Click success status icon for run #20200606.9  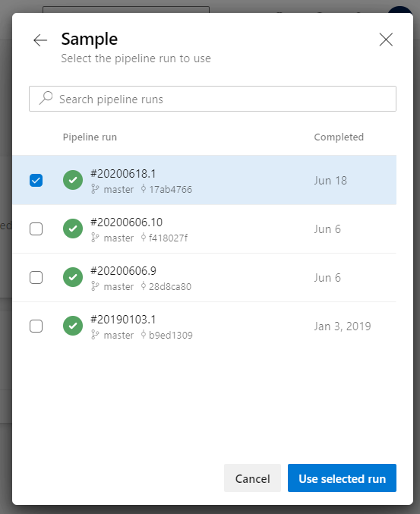coord(73,277)
